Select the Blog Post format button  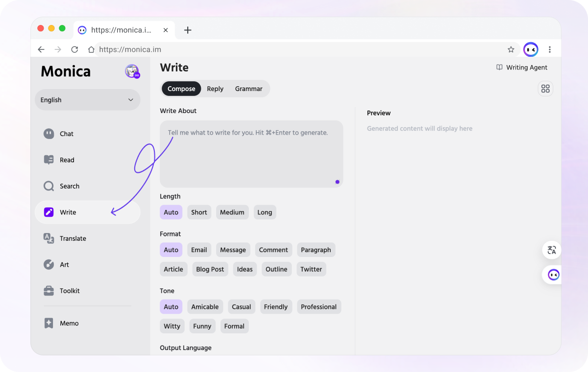tap(210, 269)
